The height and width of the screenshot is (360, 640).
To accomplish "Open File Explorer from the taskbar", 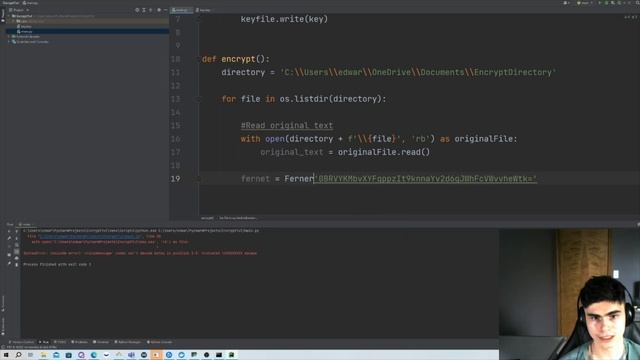I will [43, 355].
